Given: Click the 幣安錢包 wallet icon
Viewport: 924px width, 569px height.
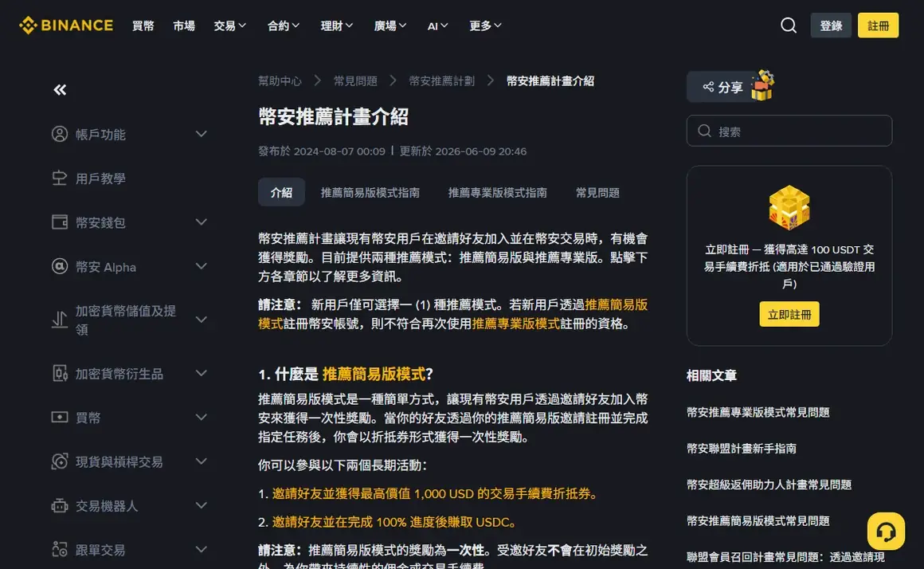Looking at the screenshot, I should click(60, 222).
